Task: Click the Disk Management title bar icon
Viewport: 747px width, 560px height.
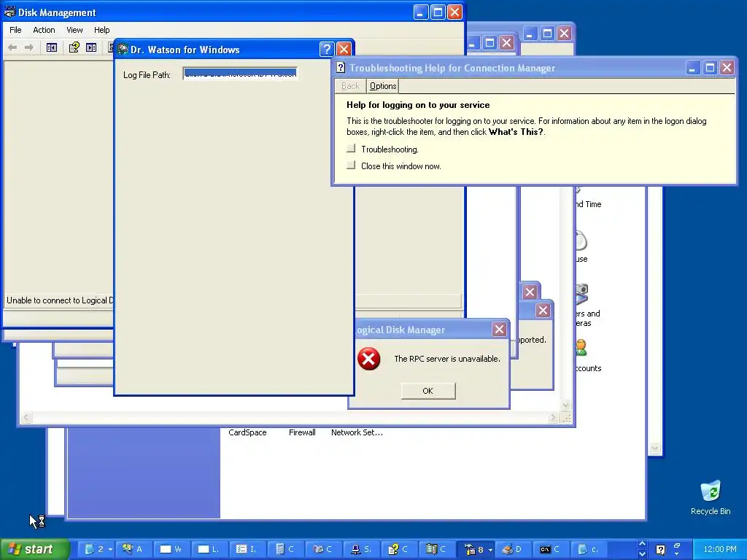Action: (x=9, y=12)
